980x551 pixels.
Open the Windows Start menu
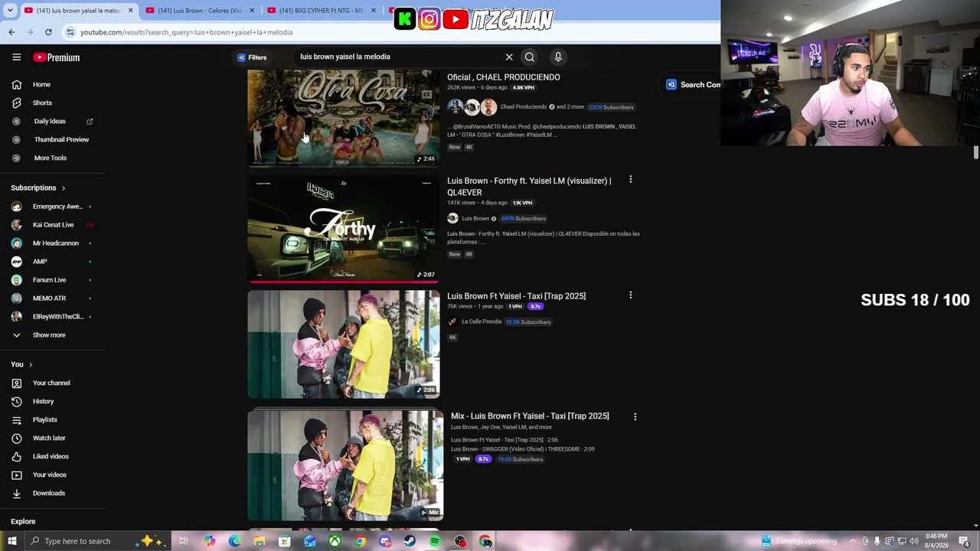11,541
